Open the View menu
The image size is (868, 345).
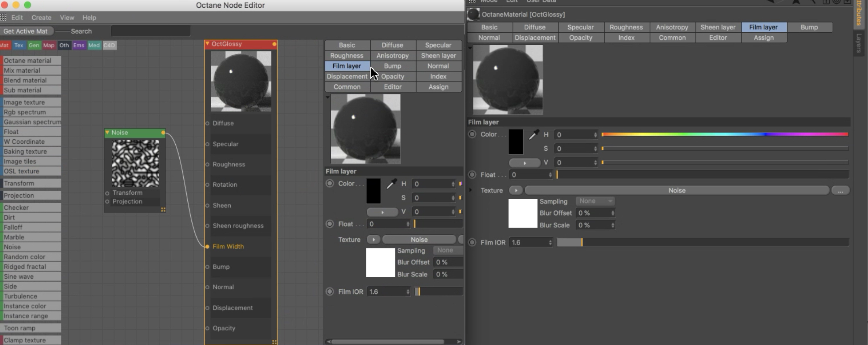click(67, 18)
